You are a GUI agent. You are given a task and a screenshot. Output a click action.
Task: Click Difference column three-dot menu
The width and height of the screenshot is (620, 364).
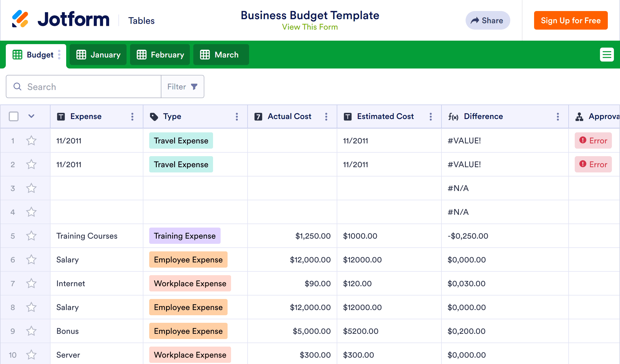(x=558, y=117)
